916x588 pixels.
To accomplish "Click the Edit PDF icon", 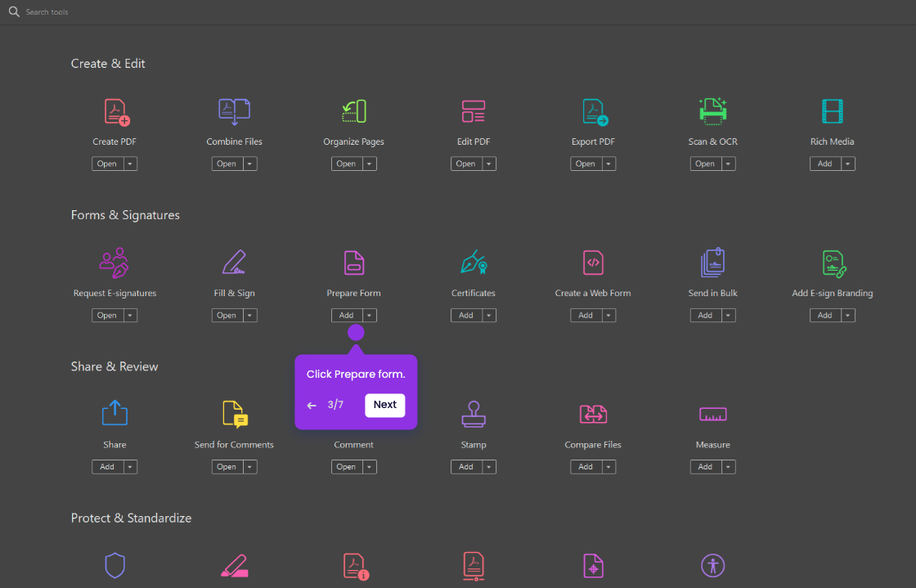I will pos(474,111).
